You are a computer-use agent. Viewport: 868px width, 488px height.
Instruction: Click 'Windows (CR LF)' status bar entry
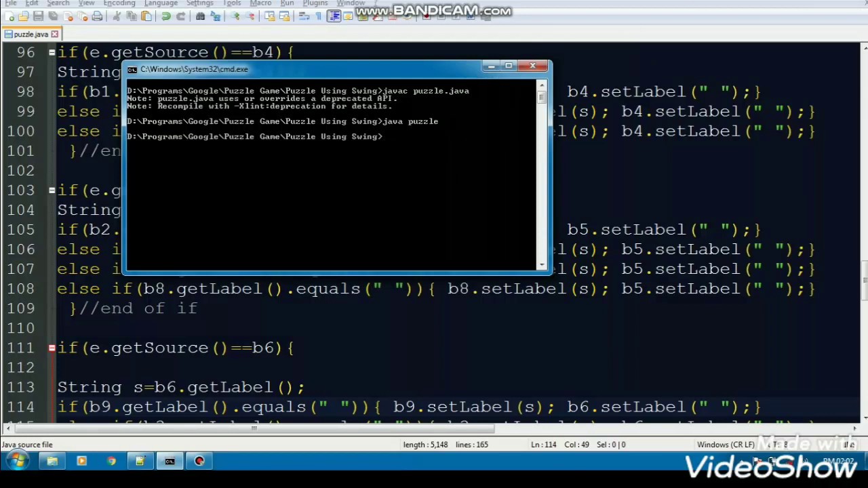726,445
